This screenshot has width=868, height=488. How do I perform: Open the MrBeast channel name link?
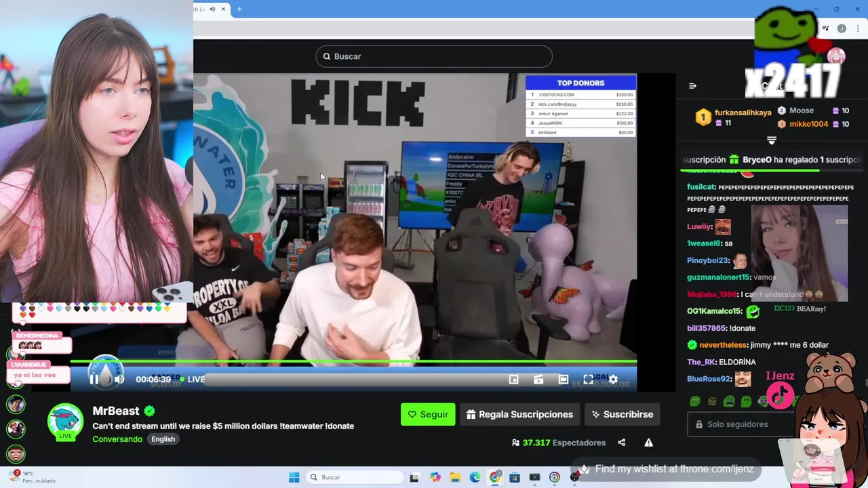116,411
